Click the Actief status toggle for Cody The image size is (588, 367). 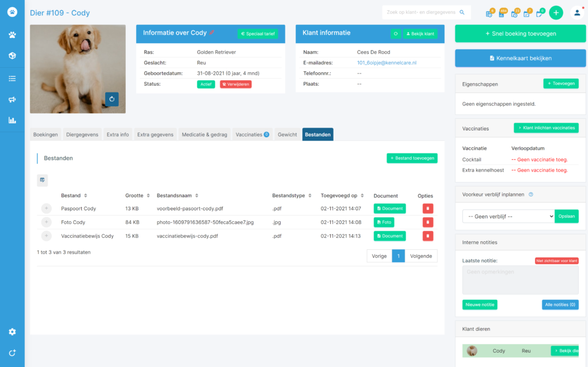[206, 83]
